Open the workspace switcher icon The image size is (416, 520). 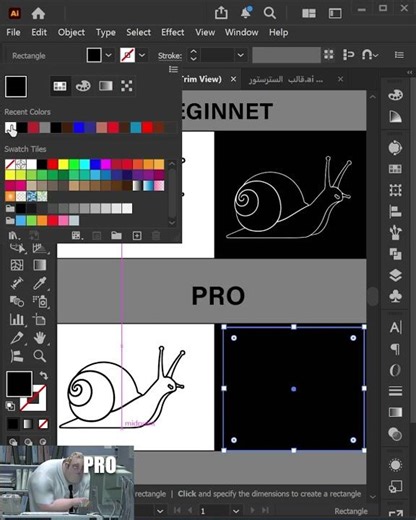pos(335,13)
